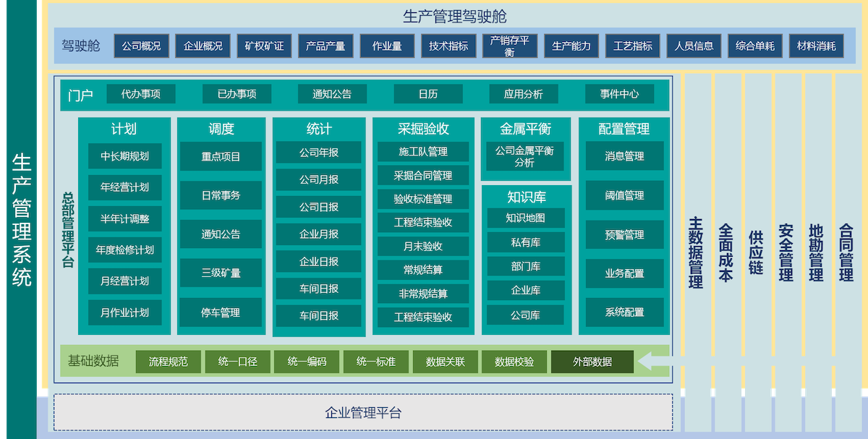Click 数据校验 in the 基础数据 bar
Viewport: 868px width, 439px height.
coord(514,362)
